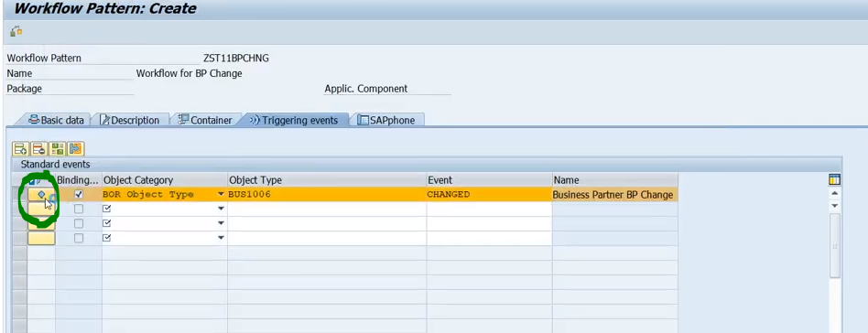Image resolution: width=868 pixels, height=333 pixels.
Task: Click the workflow builder icon in the toolbar
Action: [x=16, y=31]
